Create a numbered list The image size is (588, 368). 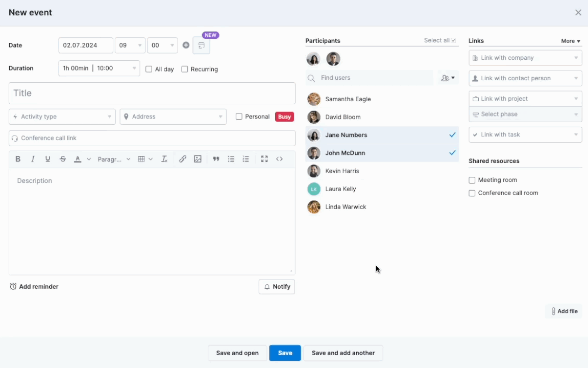pyautogui.click(x=246, y=159)
